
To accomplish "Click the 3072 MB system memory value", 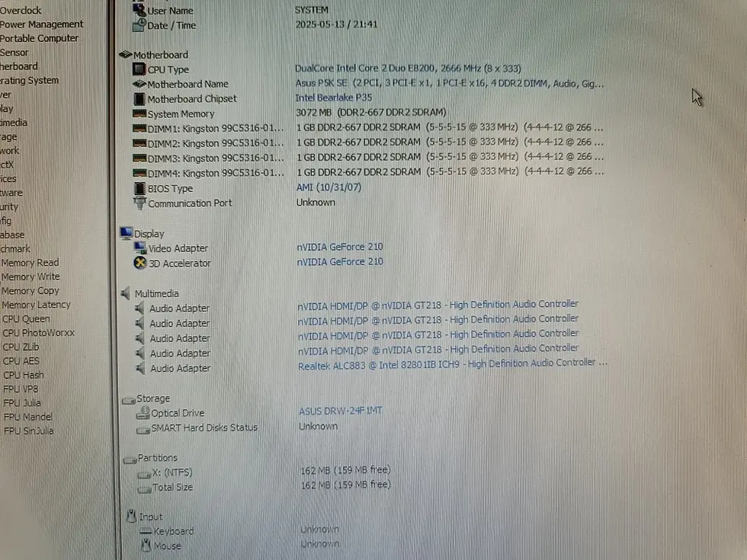I will 371,113.
